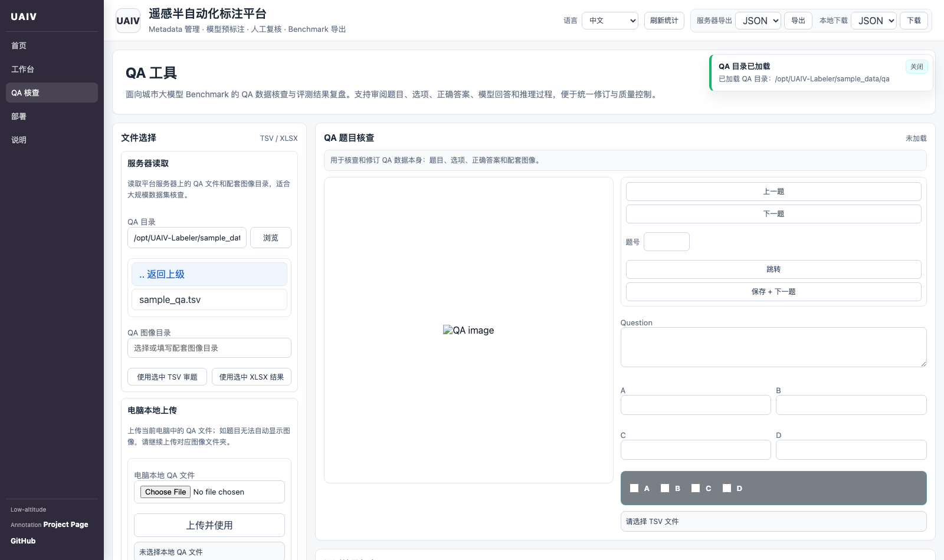
Task: Click 保存 + 下一题 button
Action: pos(773,292)
